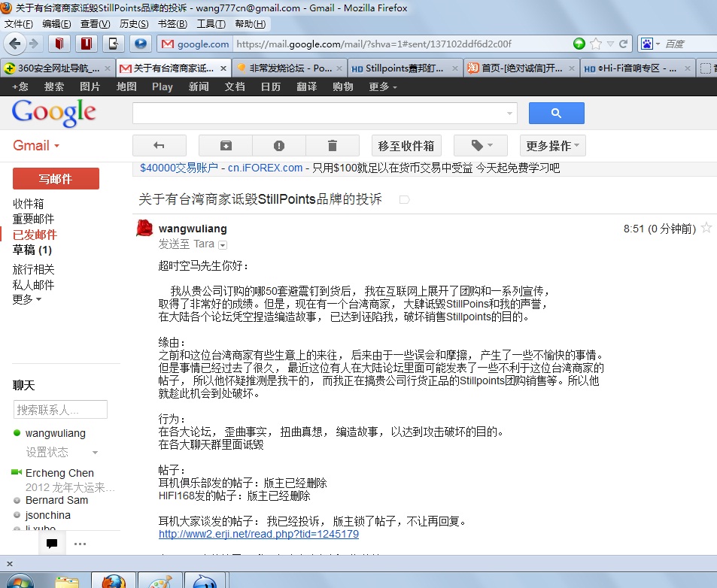This screenshot has width=717, height=588.
Task: Go back with the Firefox back arrow
Action: click(x=14, y=44)
